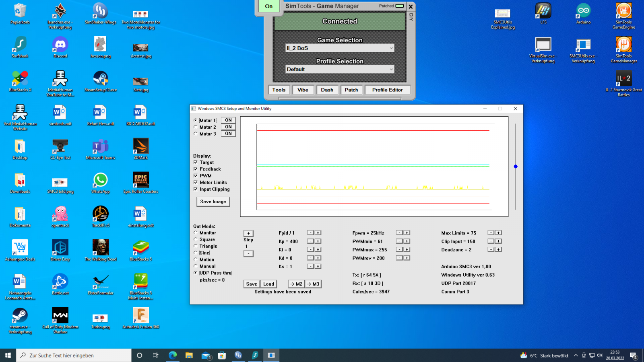This screenshot has width=644, height=362.
Task: Load SMC3 settings with Load button
Action: 268,284
